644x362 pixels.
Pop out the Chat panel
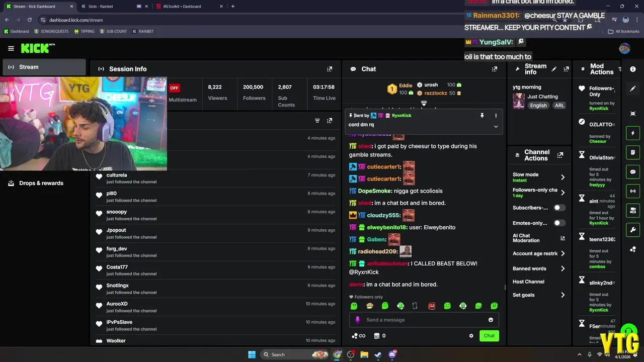pos(495,69)
